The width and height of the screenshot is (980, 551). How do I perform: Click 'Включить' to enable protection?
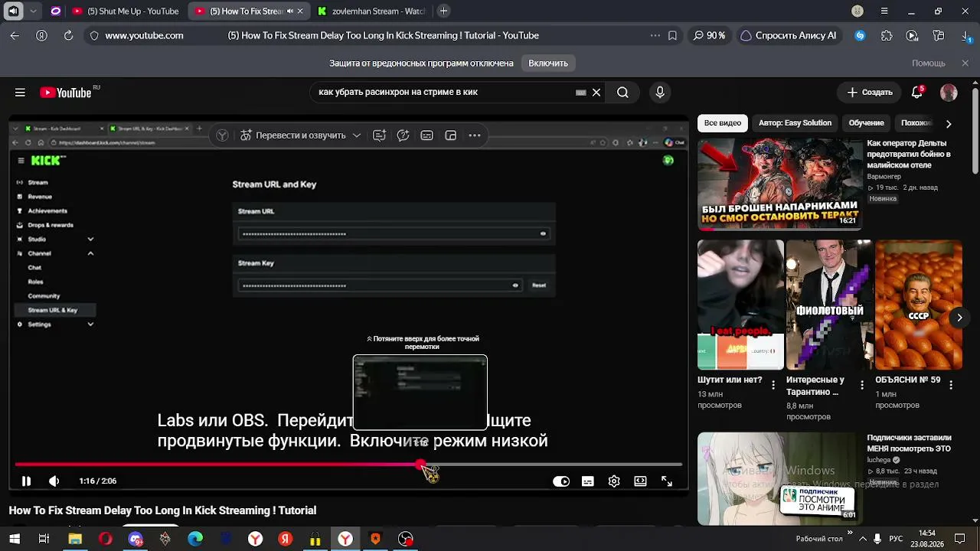point(548,64)
